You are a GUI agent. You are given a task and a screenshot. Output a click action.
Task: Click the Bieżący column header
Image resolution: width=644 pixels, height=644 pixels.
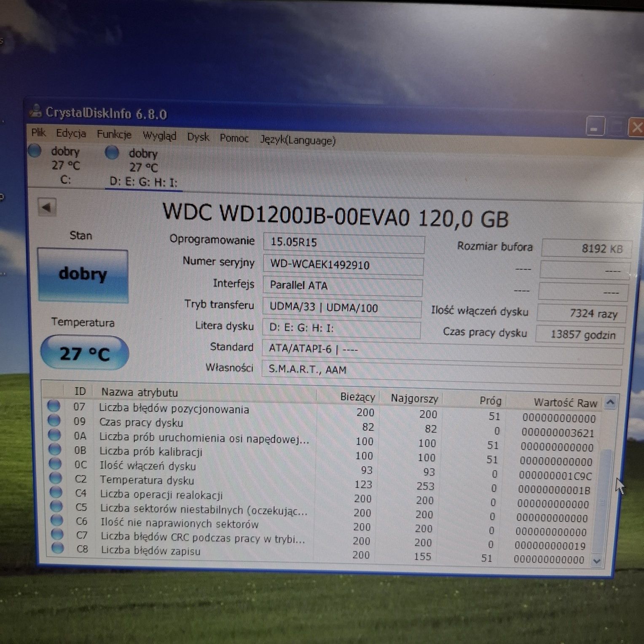pyautogui.click(x=357, y=397)
